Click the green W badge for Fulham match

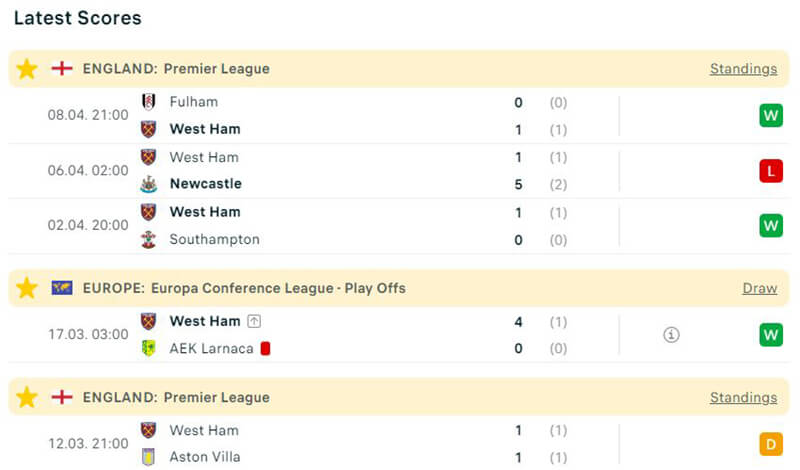770,116
